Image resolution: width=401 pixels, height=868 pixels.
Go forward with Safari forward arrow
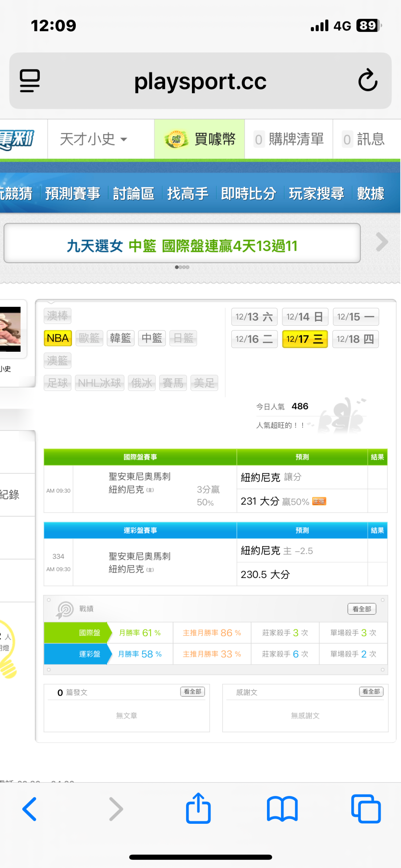click(116, 809)
